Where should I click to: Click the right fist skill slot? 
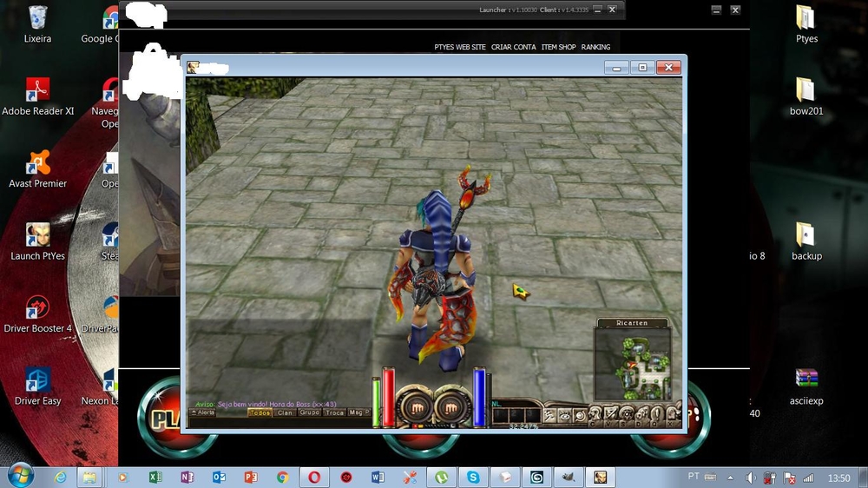(451, 408)
